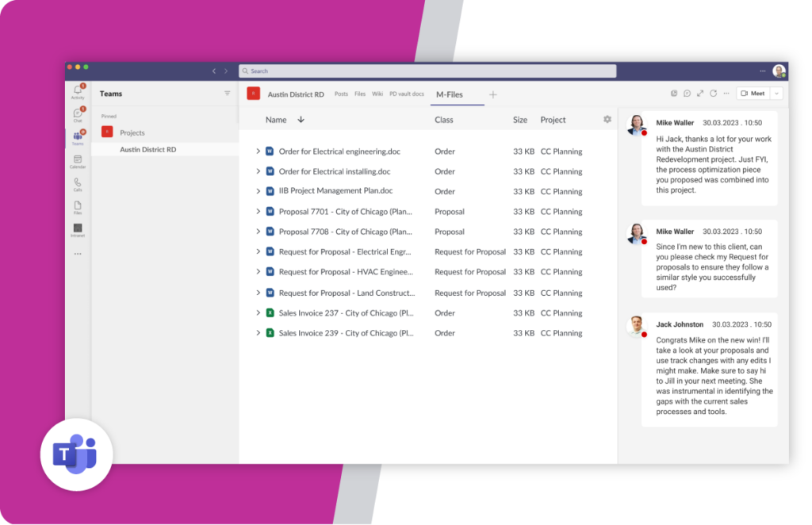Click Jack Johnston's avatar in the chat

tap(637, 326)
